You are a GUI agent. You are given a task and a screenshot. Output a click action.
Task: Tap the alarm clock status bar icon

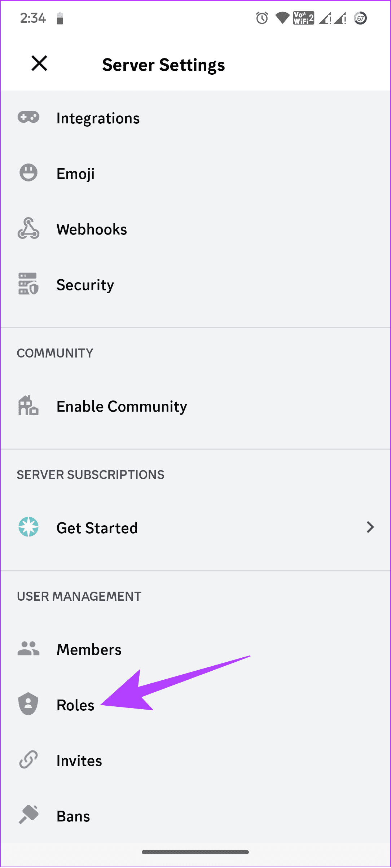click(262, 18)
